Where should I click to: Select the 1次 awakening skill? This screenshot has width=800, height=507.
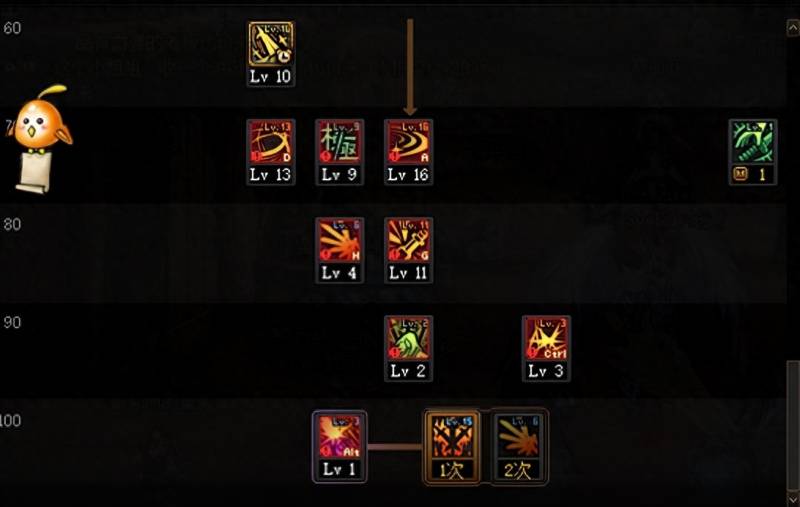[x=452, y=447]
